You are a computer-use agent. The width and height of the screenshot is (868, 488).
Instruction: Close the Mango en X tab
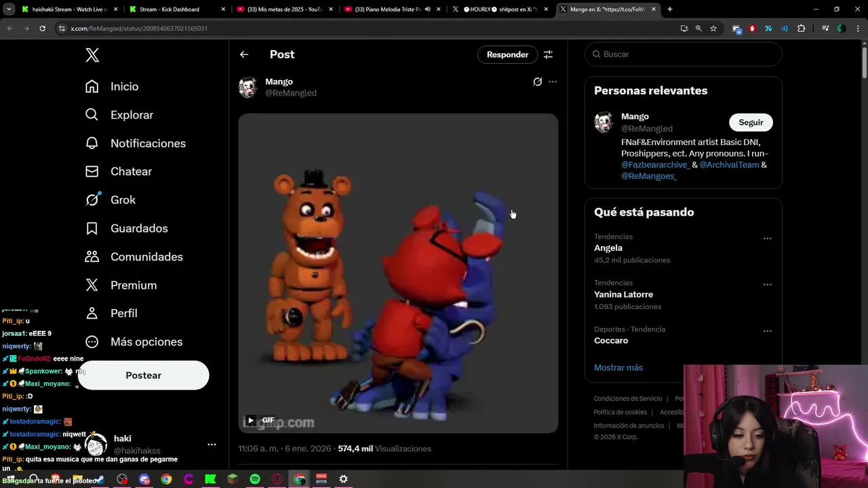(x=654, y=9)
